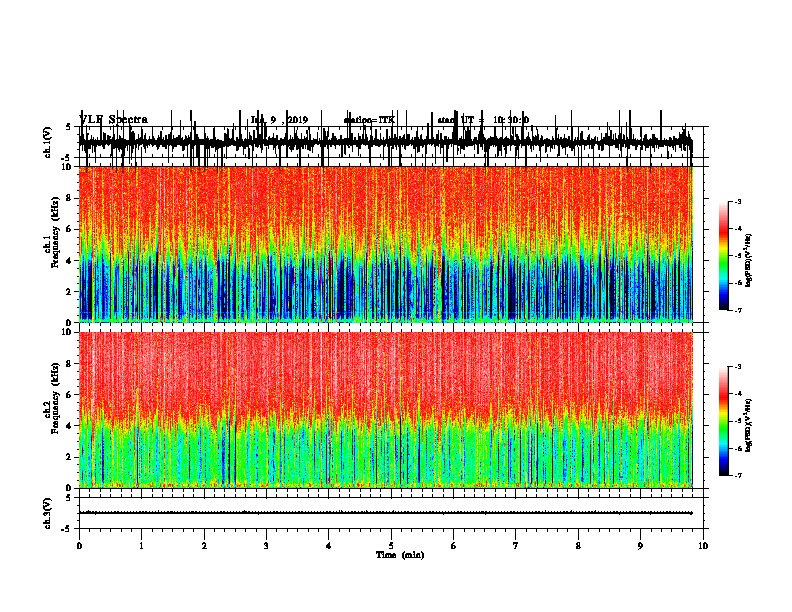Click the ch.1 colorbar log(PSD) unit label

tap(749, 260)
